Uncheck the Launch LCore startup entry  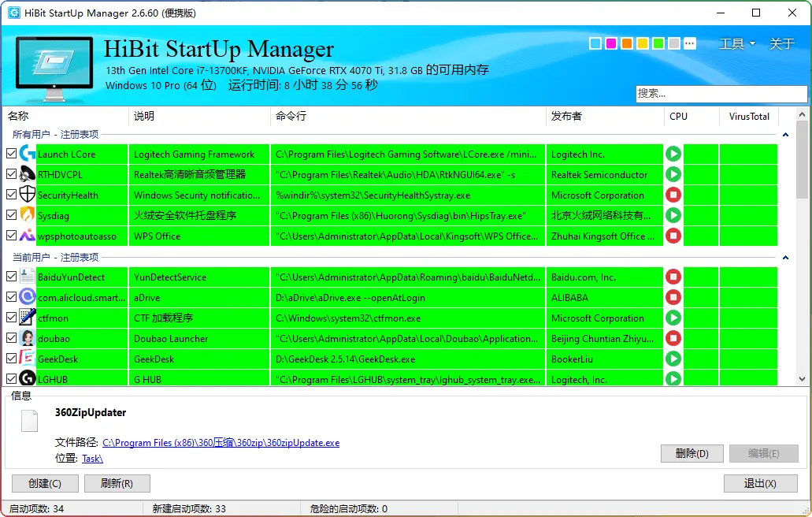[11, 154]
